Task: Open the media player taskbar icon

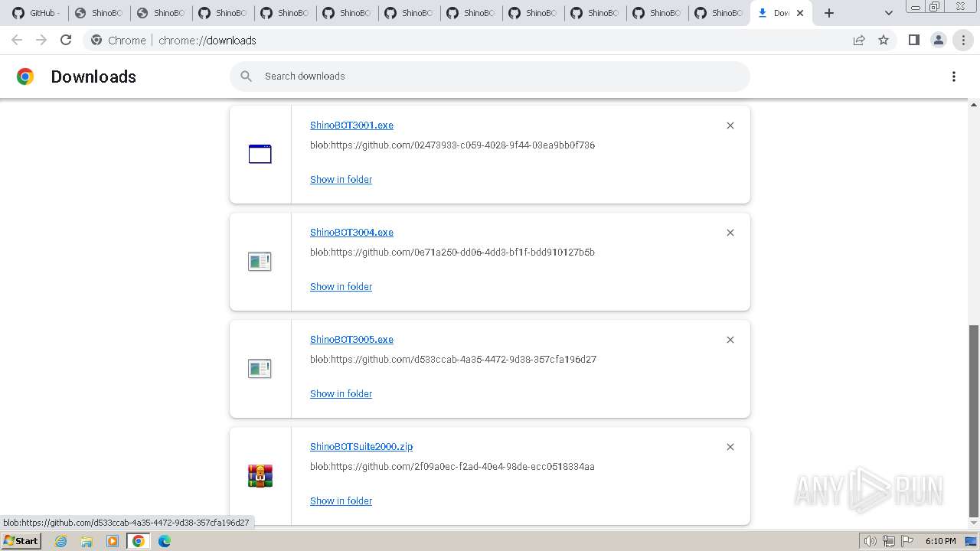Action: pos(113,541)
